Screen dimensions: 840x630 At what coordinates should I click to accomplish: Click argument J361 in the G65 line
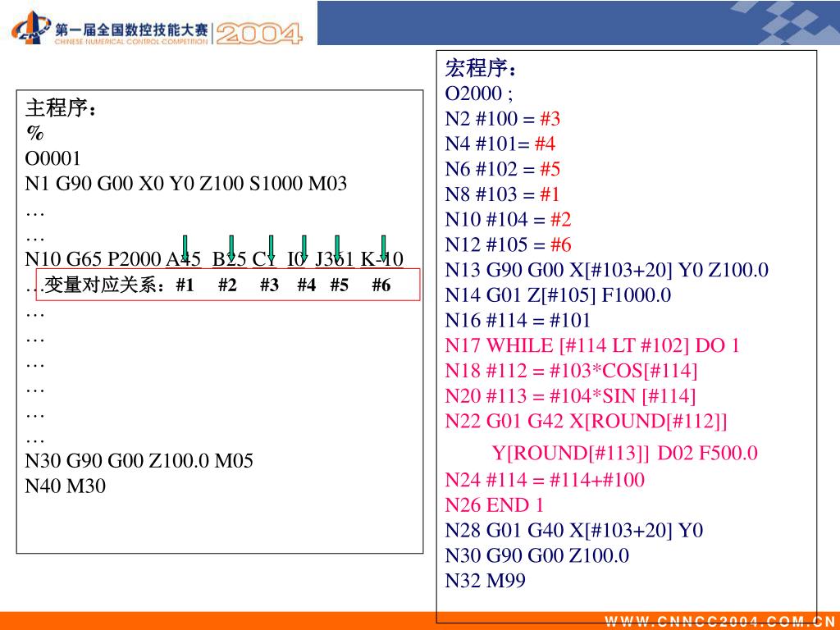(x=335, y=259)
